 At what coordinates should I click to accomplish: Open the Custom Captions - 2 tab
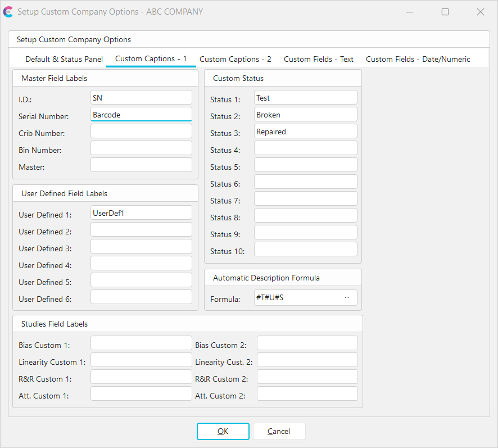coord(235,59)
